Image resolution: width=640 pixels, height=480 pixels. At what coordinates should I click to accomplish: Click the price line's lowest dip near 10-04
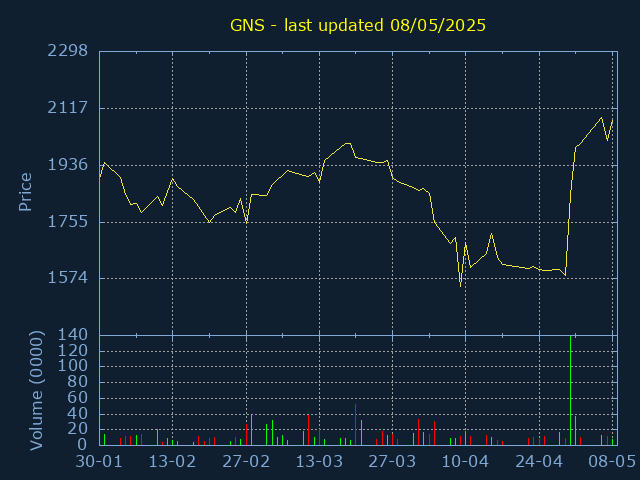(460, 286)
